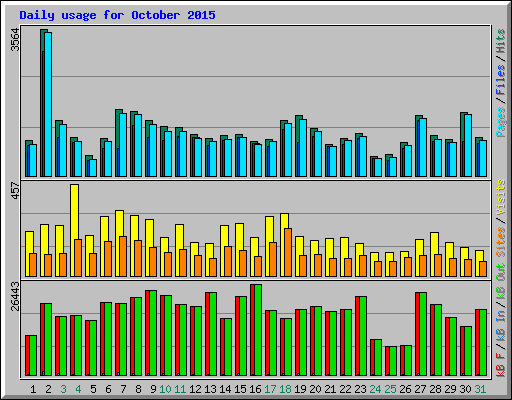This screenshot has width=512, height=400.
Task: Select green weekend day label 31
Action: (x=480, y=389)
